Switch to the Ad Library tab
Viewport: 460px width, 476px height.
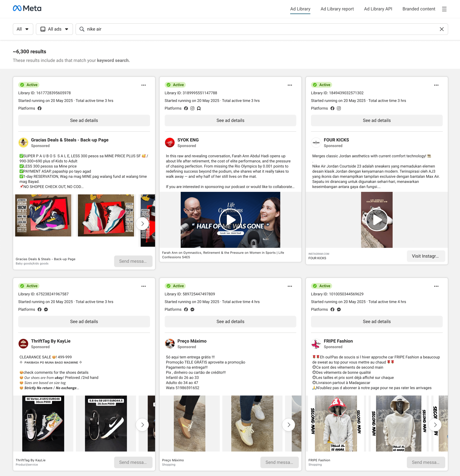[300, 9]
